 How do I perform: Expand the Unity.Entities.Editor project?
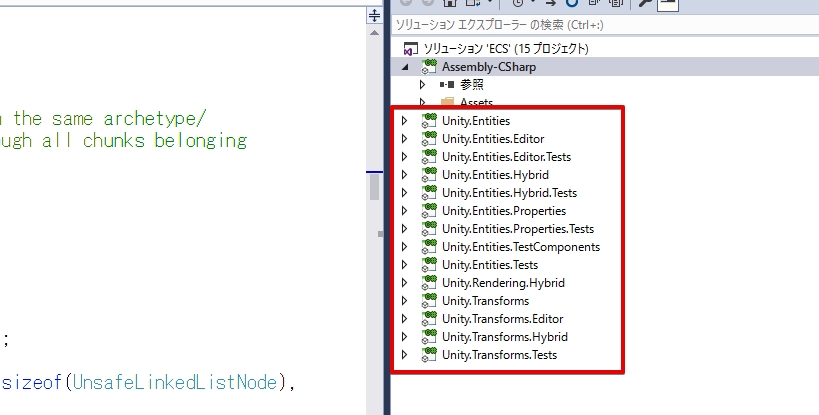coord(404,139)
